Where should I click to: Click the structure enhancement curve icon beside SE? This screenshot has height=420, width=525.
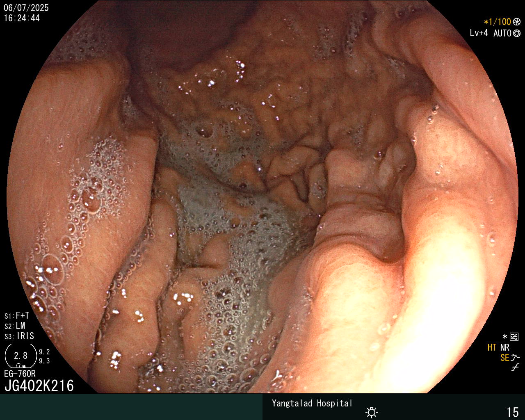click(515, 358)
